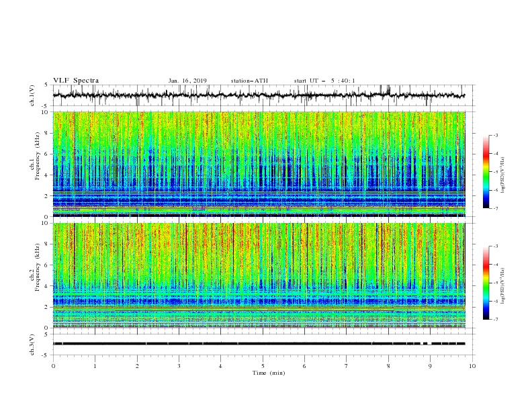Click the "ch.1 Frequency (kHz)" axis label
Image resolution: width=532 pixels, height=411 pixels.
click(35, 156)
